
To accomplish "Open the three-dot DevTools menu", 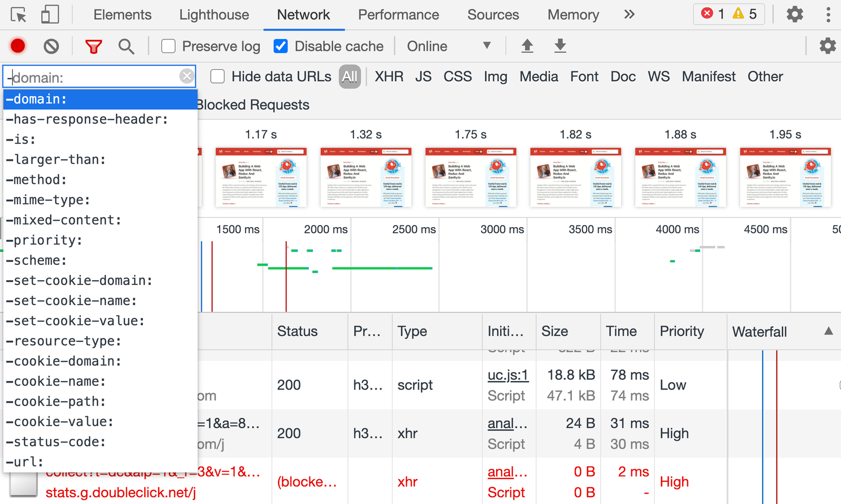I will (x=828, y=14).
